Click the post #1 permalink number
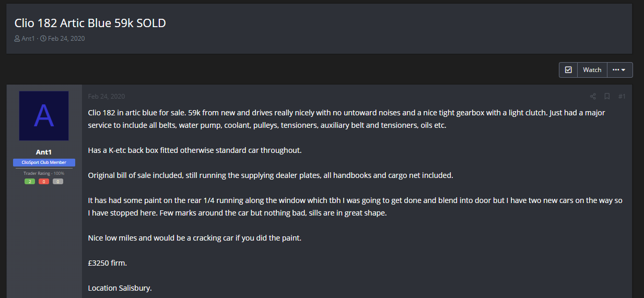The image size is (644, 298). coord(622,97)
